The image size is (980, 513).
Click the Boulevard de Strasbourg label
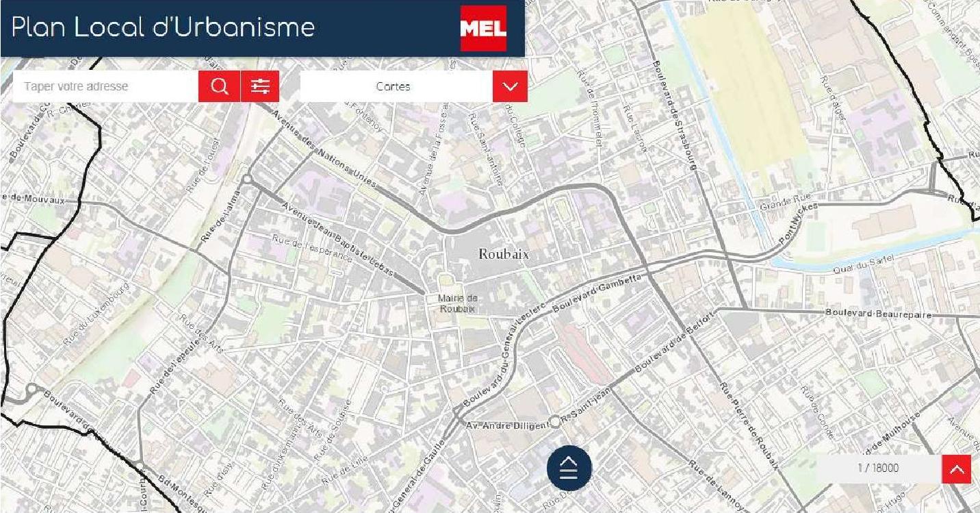coord(675,114)
